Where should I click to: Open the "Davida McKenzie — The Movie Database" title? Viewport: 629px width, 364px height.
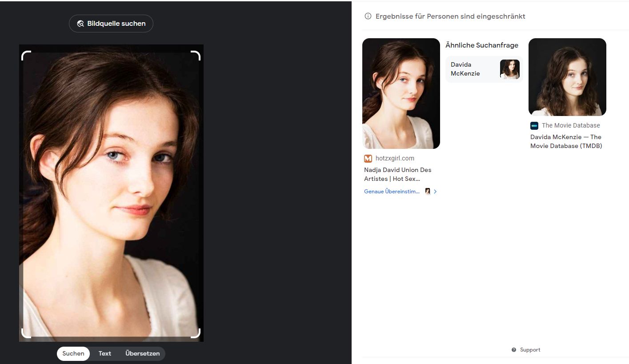click(x=566, y=141)
